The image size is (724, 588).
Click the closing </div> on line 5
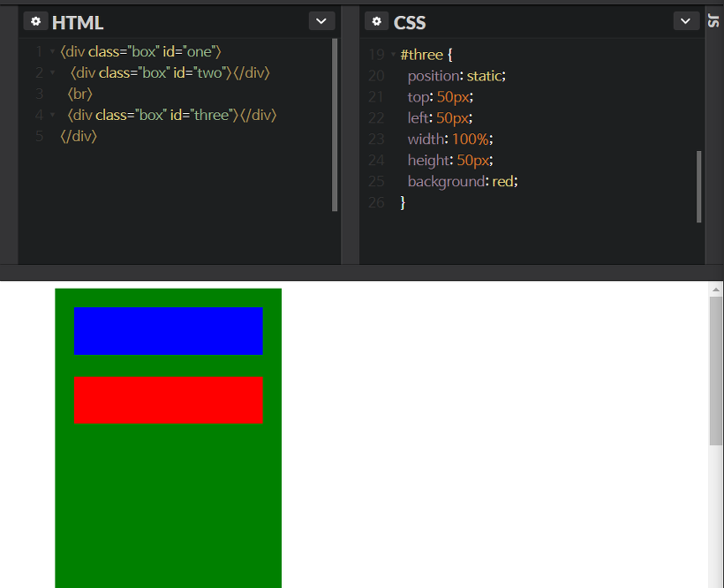tap(79, 136)
